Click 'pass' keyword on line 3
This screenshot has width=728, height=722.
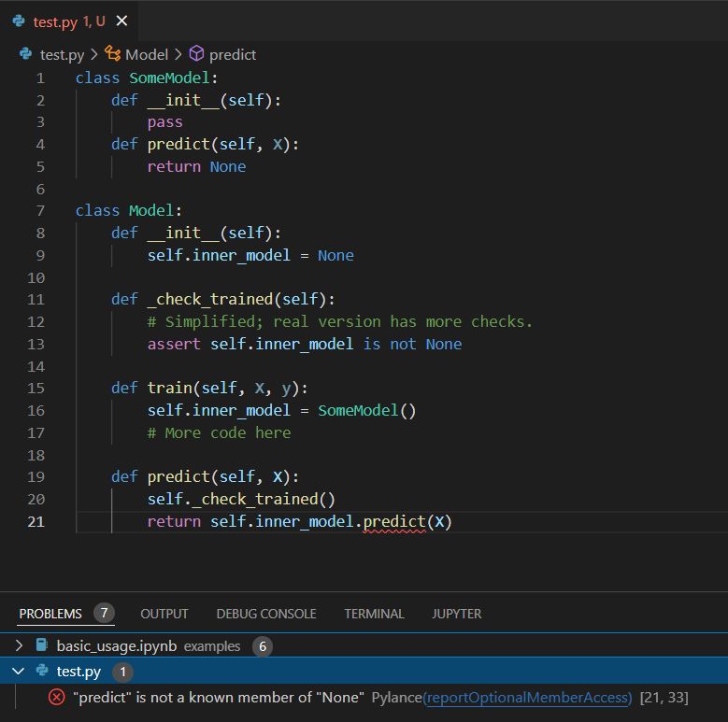164,122
